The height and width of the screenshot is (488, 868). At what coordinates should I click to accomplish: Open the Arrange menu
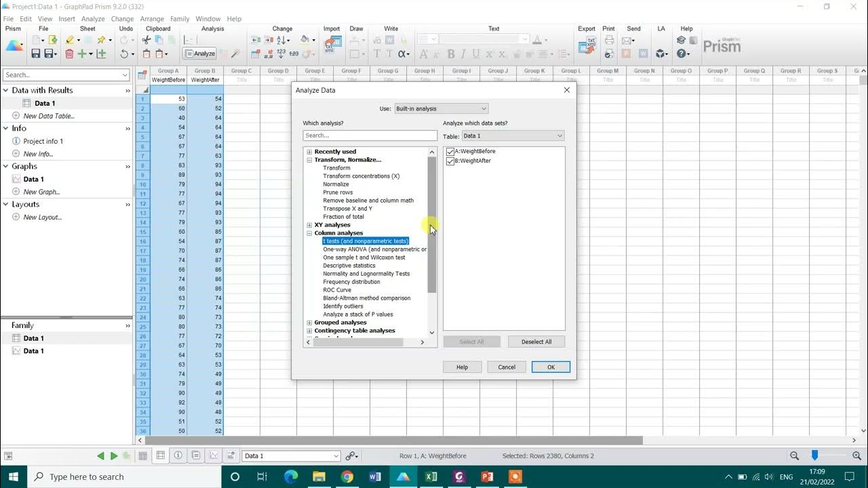pyautogui.click(x=152, y=19)
